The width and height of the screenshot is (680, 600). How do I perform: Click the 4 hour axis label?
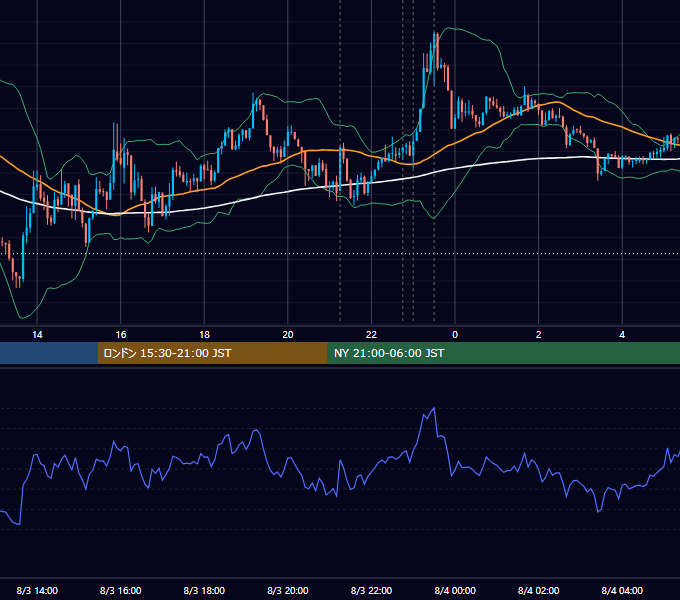click(622, 335)
